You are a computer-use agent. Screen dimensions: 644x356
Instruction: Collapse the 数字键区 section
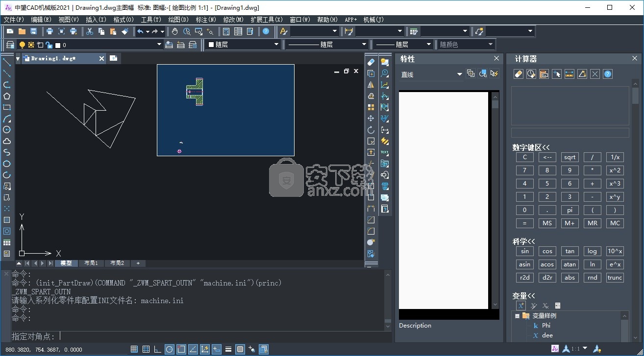(531, 147)
